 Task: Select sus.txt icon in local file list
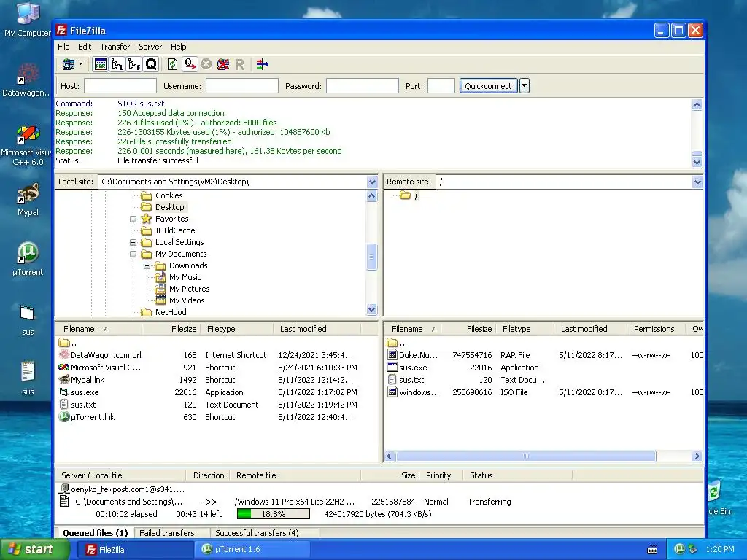point(64,404)
